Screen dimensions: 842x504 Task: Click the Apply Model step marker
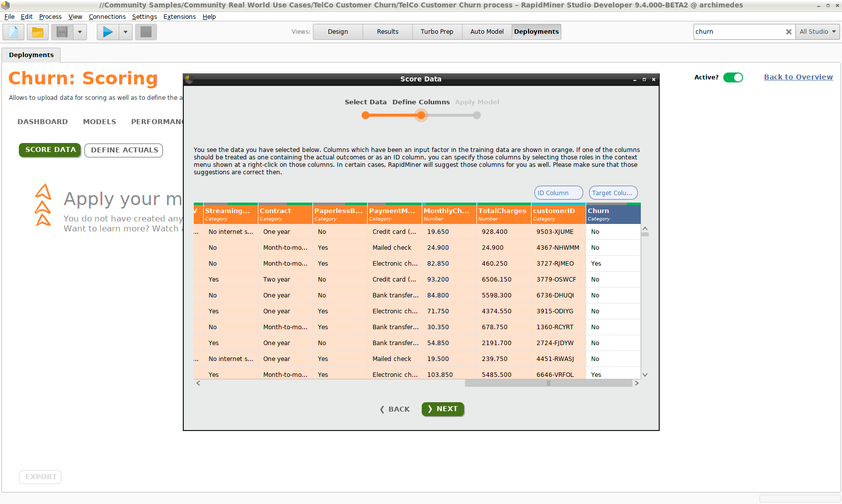pos(477,115)
